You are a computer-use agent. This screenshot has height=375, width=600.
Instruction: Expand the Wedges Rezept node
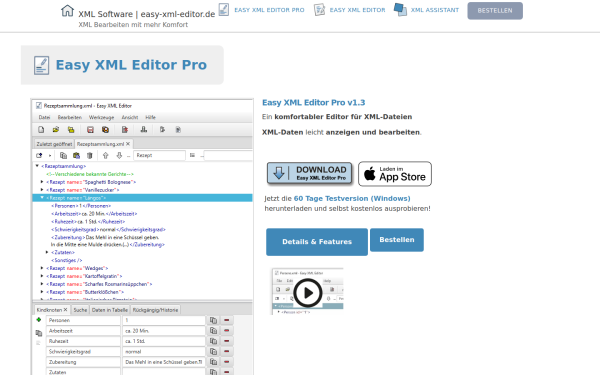pos(42,268)
